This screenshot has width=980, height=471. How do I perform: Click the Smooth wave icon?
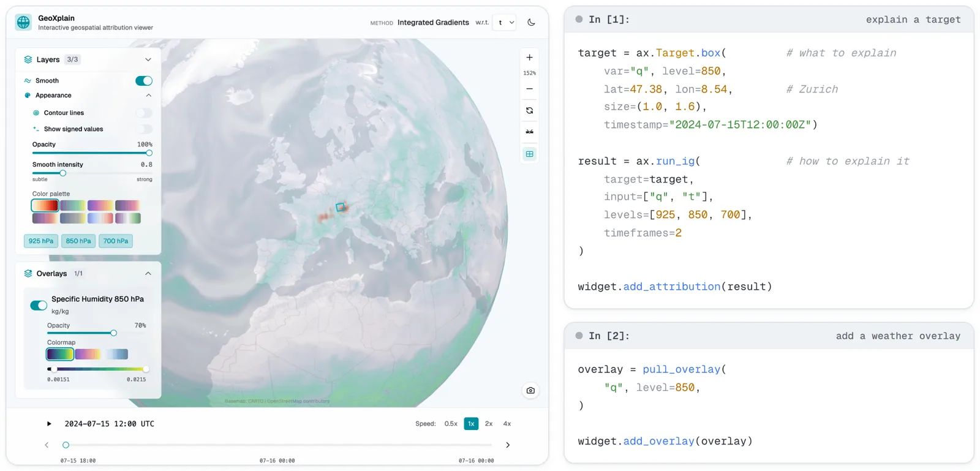(x=28, y=81)
